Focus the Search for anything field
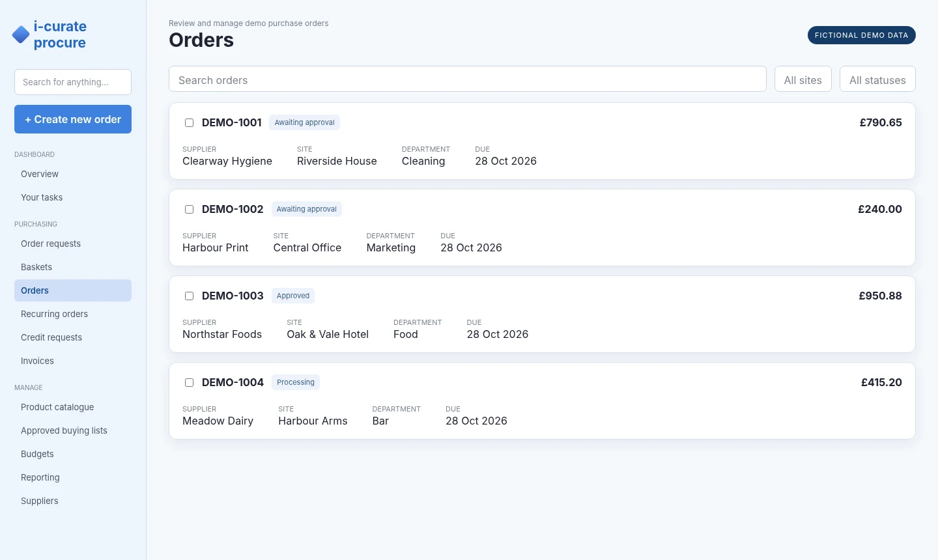The image size is (938, 560). tap(73, 82)
